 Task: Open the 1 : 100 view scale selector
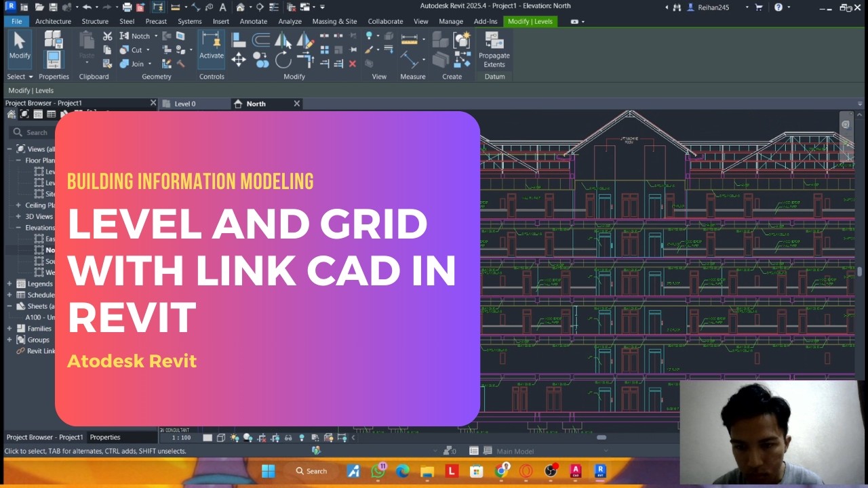[x=181, y=438]
